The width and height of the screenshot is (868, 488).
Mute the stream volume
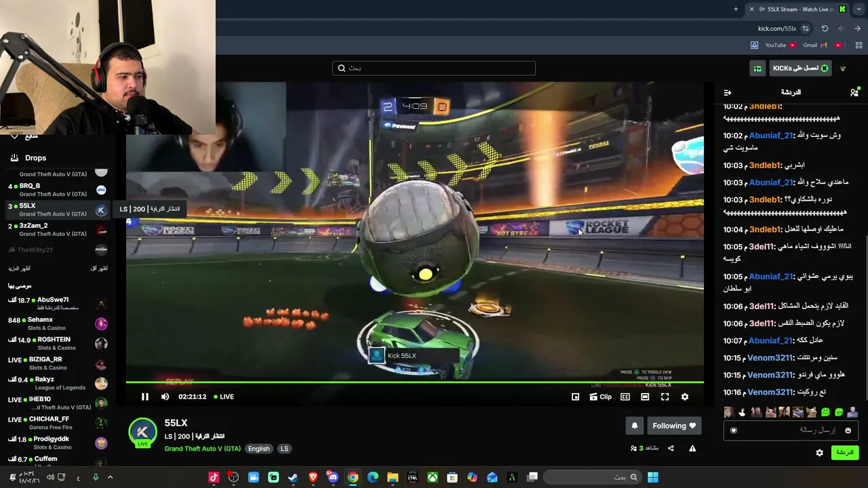click(x=165, y=397)
